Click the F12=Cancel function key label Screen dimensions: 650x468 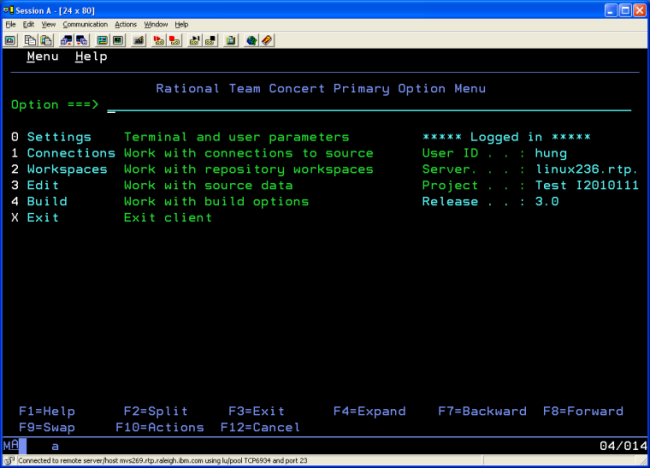point(260,427)
